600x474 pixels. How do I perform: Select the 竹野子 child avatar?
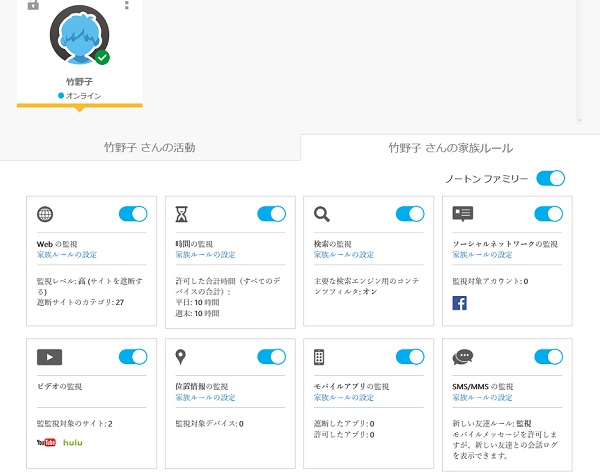pos(80,34)
